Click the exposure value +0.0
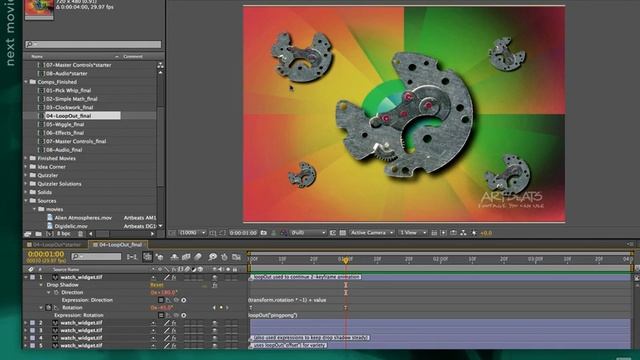Screen dimensions: 640x360 (486, 233)
